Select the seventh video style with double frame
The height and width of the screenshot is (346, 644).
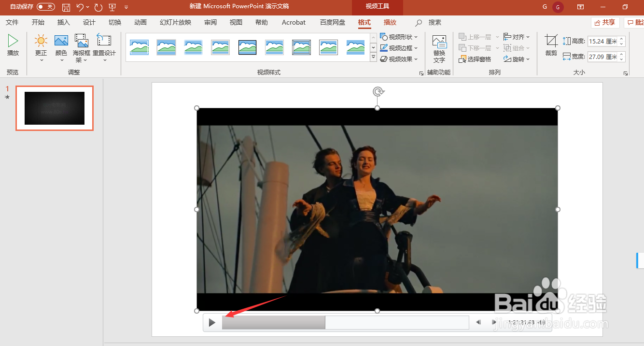[301, 47]
